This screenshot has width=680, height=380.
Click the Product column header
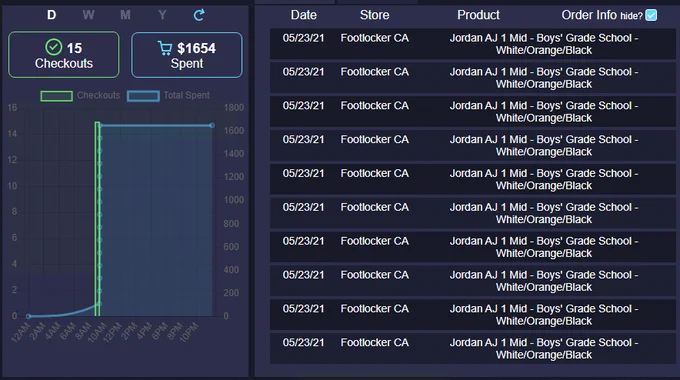pyautogui.click(x=478, y=15)
